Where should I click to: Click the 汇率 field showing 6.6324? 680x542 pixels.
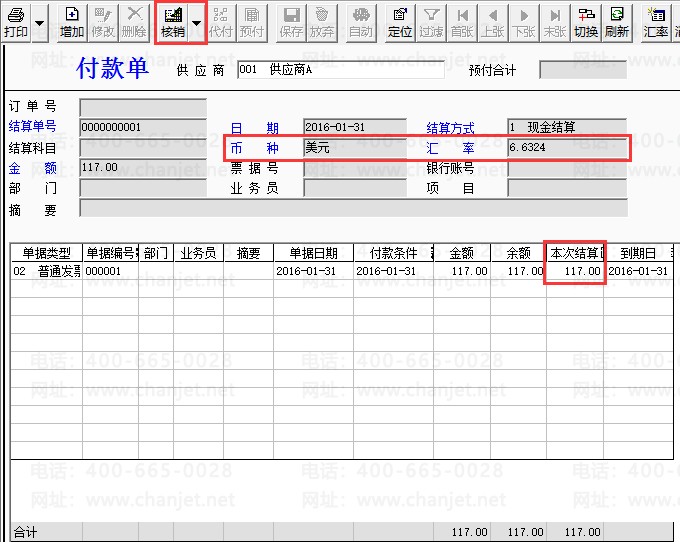click(x=567, y=147)
